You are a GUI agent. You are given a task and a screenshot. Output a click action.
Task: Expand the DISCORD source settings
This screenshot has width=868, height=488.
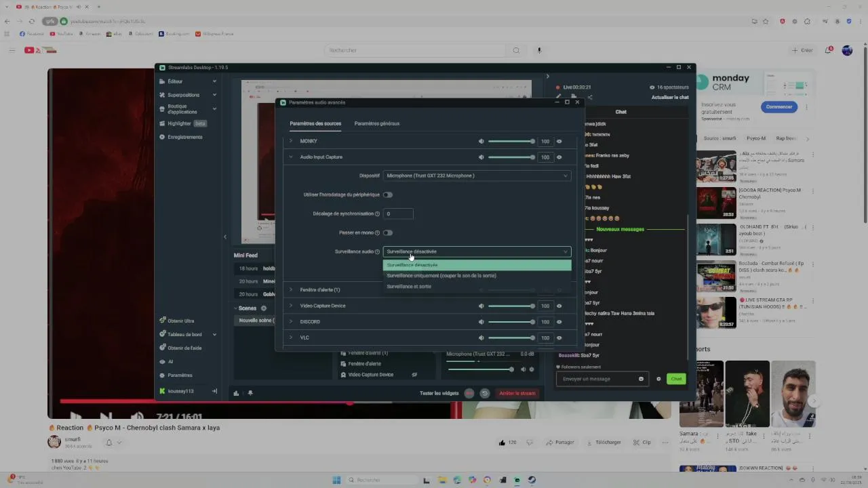click(x=291, y=322)
